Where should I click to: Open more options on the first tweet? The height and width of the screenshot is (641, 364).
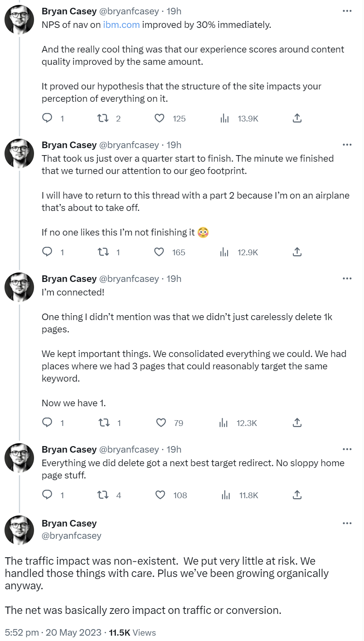(347, 11)
